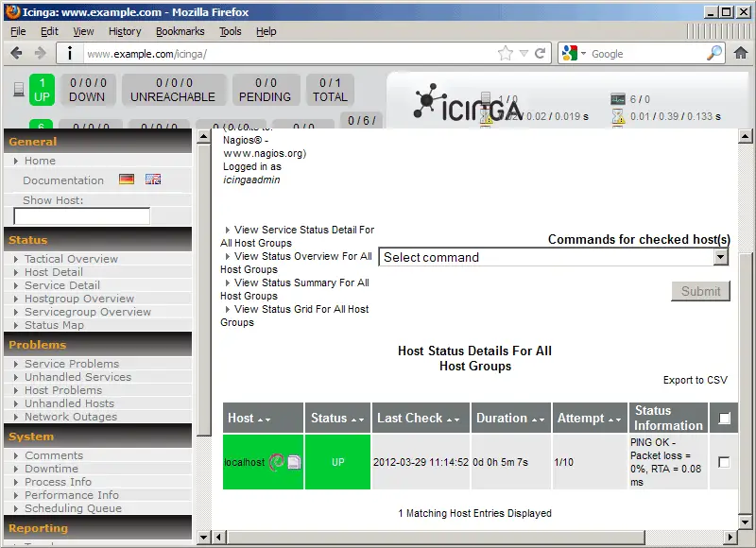
Task: Open Hostgroup Overview in sidebar
Action: (x=79, y=299)
